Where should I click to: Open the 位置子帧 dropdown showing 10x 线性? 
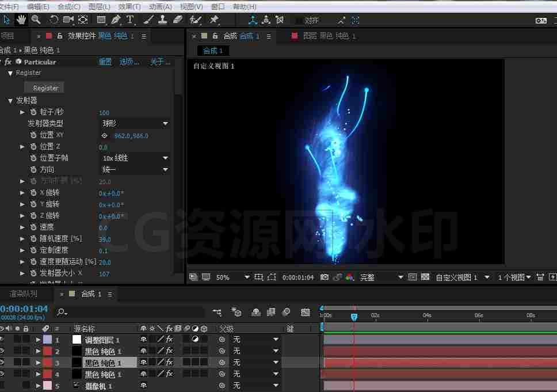[x=134, y=158]
